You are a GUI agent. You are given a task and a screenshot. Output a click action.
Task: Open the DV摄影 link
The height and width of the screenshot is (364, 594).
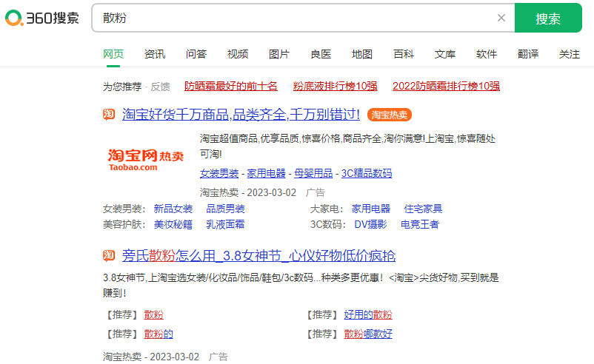click(x=370, y=225)
